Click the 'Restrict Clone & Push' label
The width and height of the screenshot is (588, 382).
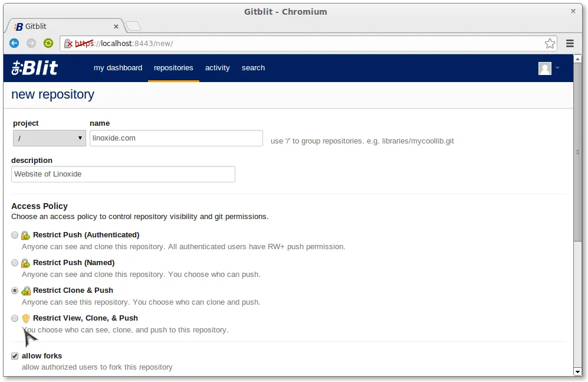coord(73,290)
